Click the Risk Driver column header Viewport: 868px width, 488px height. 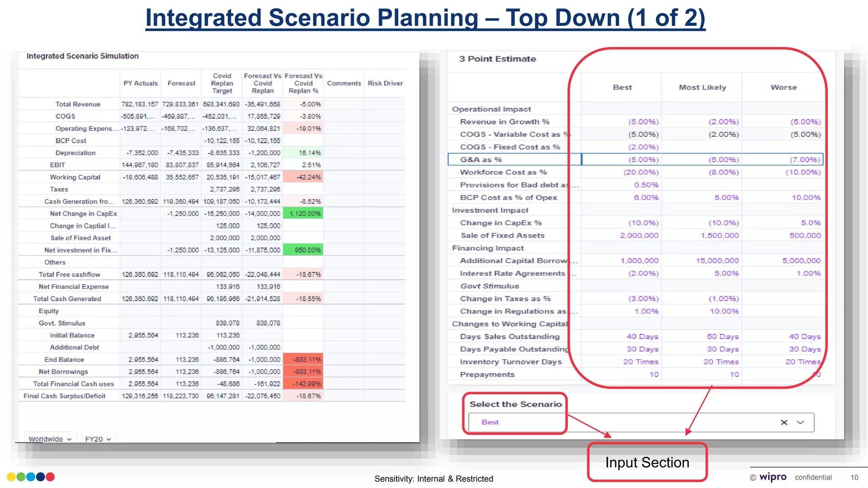pyautogui.click(x=385, y=83)
